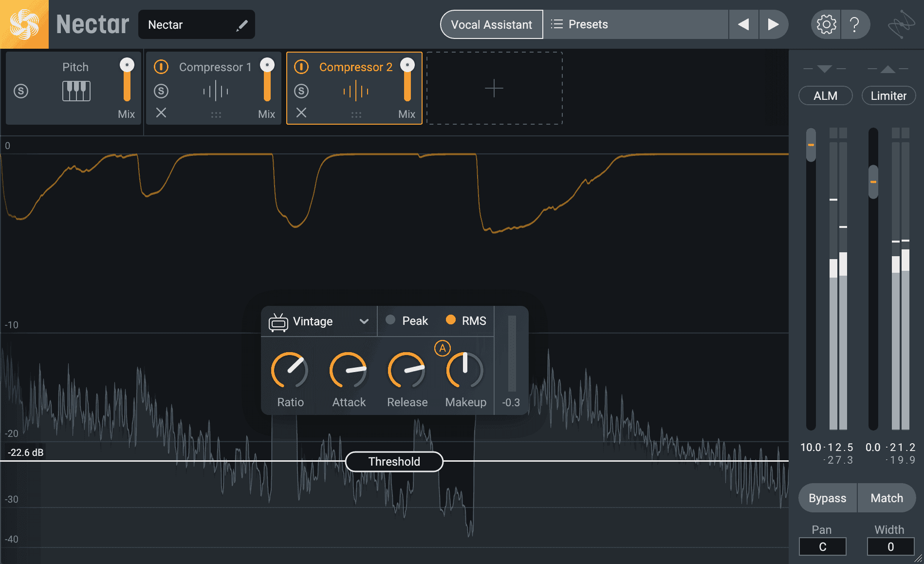Viewport: 924px width, 564px height.
Task: Open the Presets list
Action: click(x=636, y=24)
